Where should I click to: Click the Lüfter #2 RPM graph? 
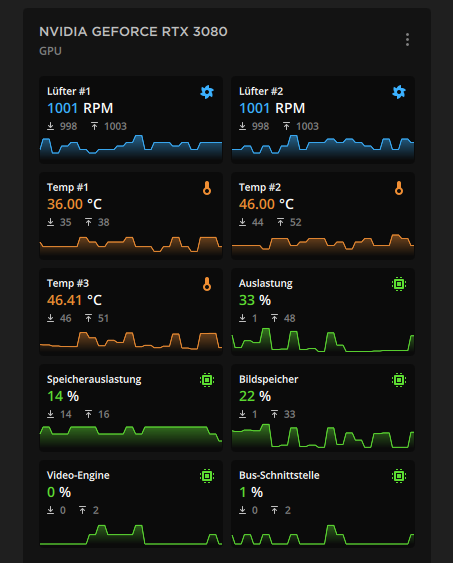point(323,148)
